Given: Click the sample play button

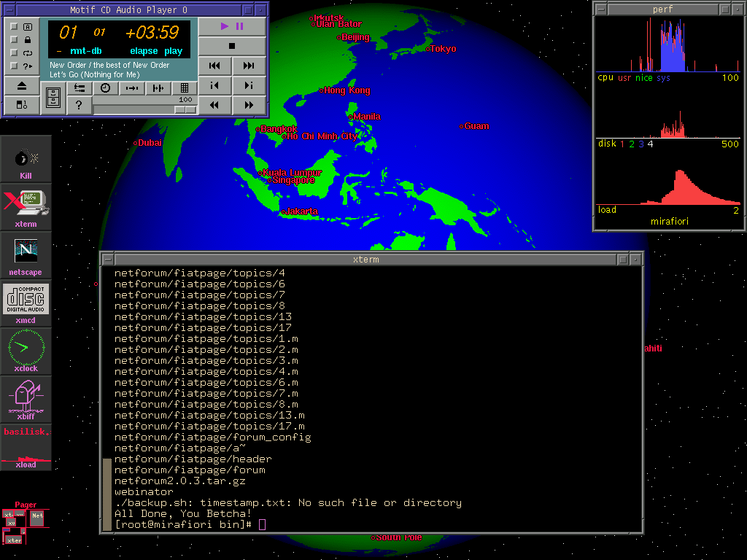Looking at the screenshot, I should pos(158,88).
